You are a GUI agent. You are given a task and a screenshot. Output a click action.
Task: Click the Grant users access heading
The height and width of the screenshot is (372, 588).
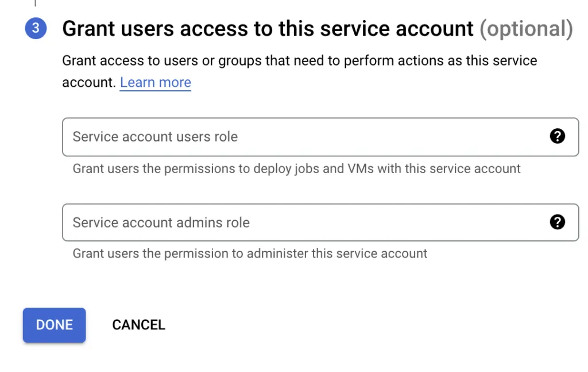pyautogui.click(x=268, y=29)
